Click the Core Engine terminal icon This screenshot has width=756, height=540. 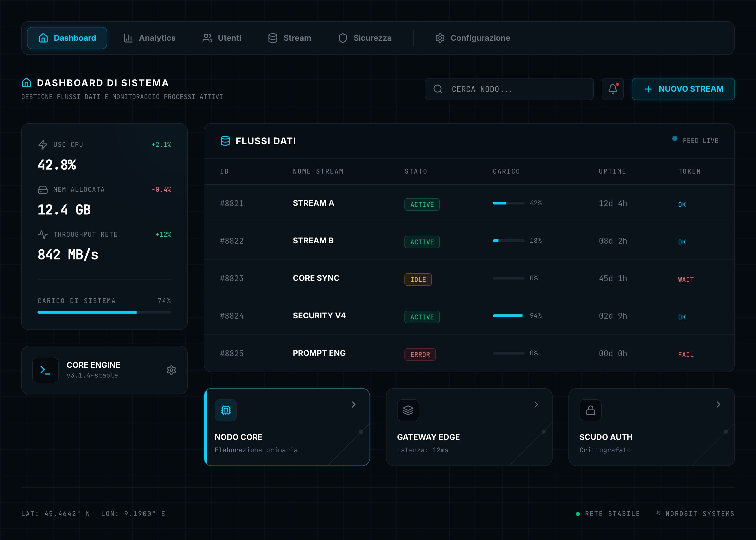tap(45, 370)
